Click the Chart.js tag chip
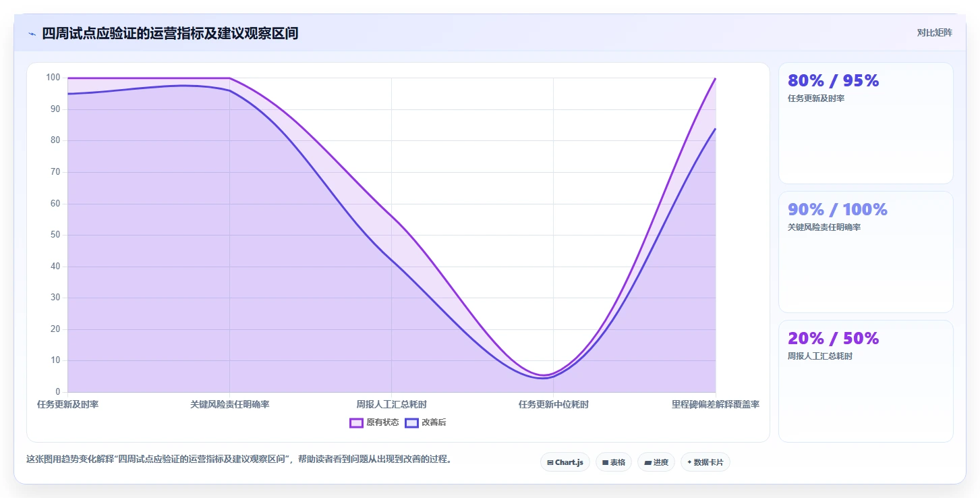980x498 pixels. (x=565, y=462)
